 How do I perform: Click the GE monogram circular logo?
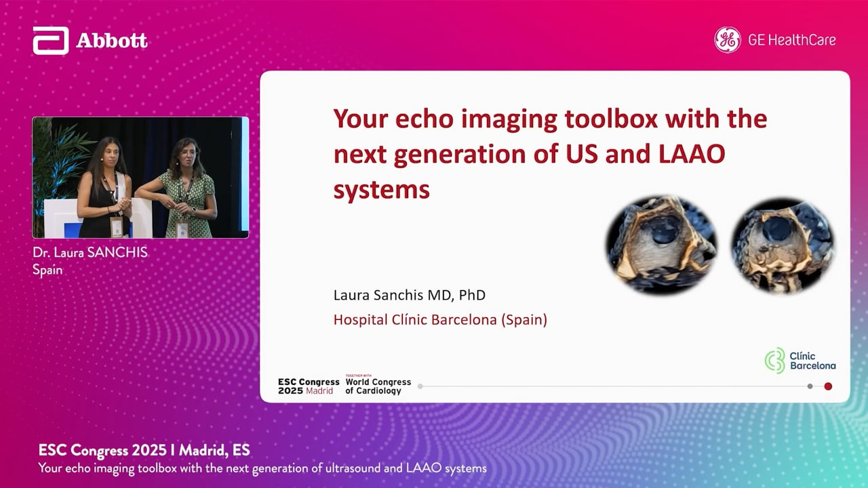point(727,40)
